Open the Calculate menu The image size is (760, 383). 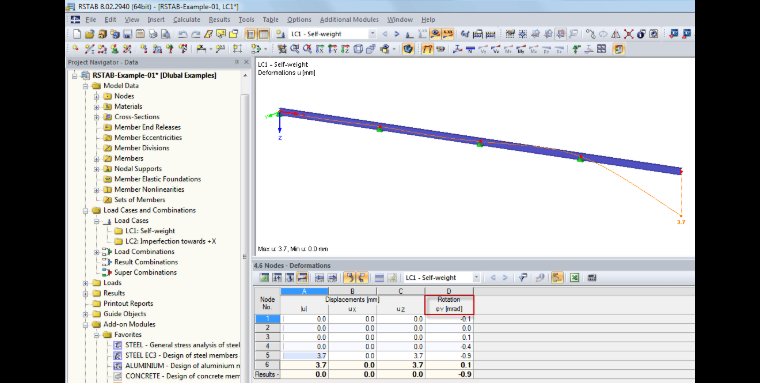pyautogui.click(x=187, y=20)
